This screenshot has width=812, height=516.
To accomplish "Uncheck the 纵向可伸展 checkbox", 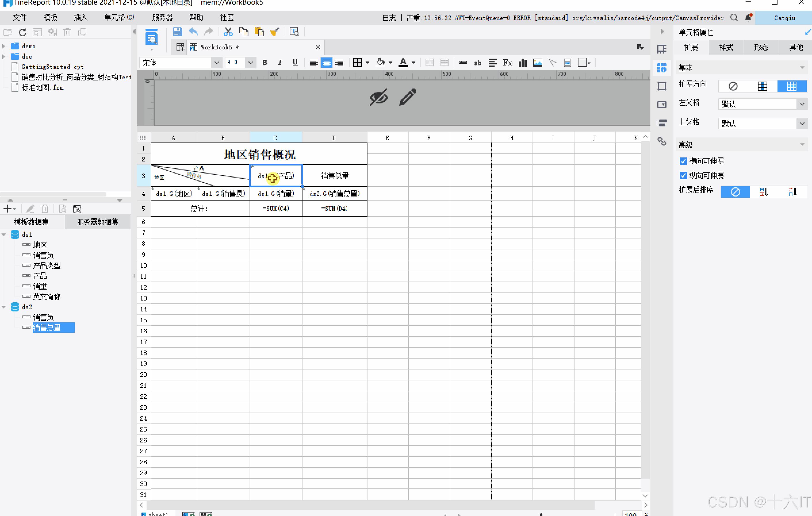I will tap(683, 175).
